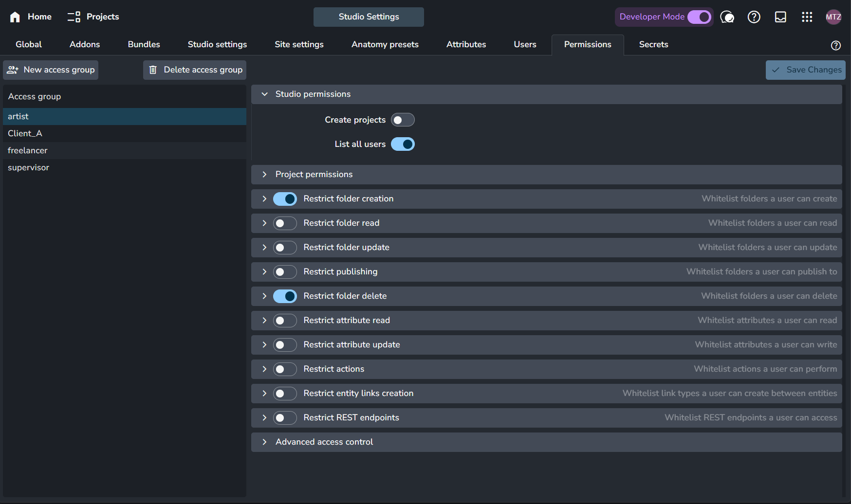851x504 pixels.
Task: Collapse the Studio permissions section
Action: coord(264,94)
